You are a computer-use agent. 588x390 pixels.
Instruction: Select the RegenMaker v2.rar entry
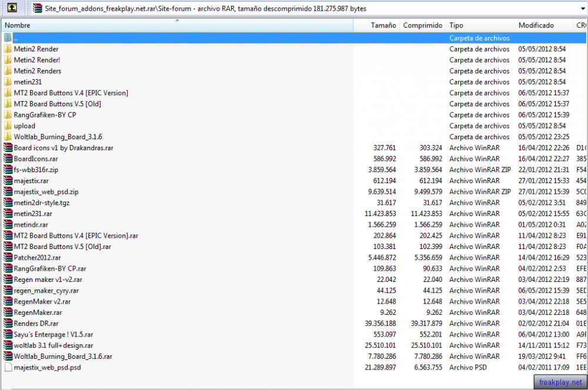42,301
